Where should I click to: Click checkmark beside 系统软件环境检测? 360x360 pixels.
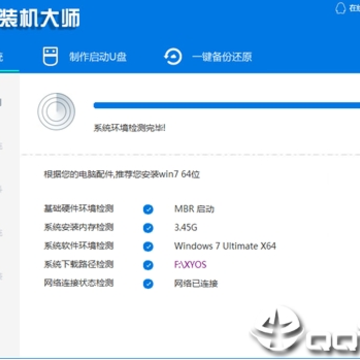coord(148,247)
